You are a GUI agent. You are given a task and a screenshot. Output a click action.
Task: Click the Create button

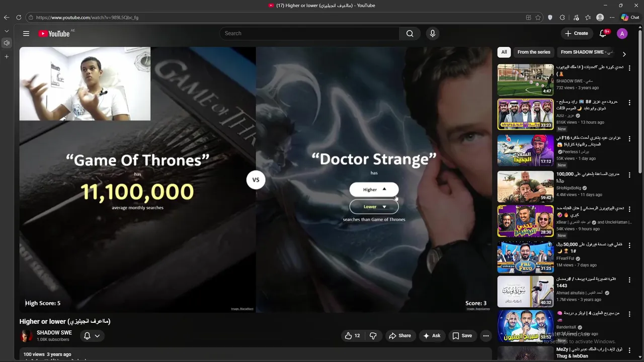[x=576, y=34]
